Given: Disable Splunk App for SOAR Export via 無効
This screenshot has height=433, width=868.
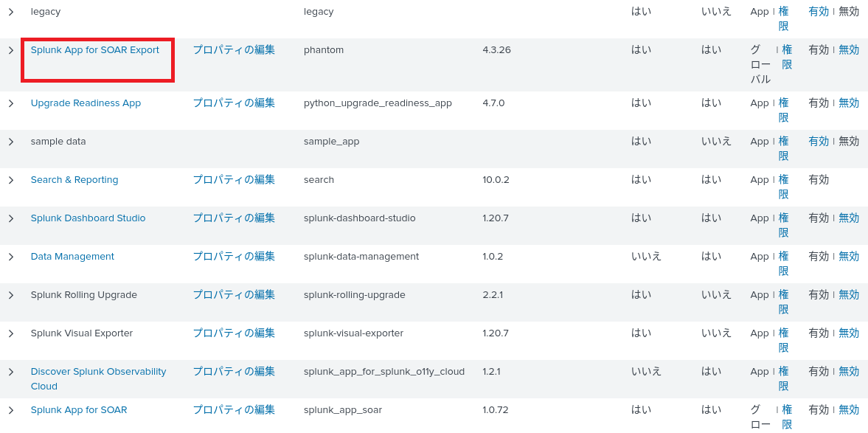Looking at the screenshot, I should [x=849, y=50].
